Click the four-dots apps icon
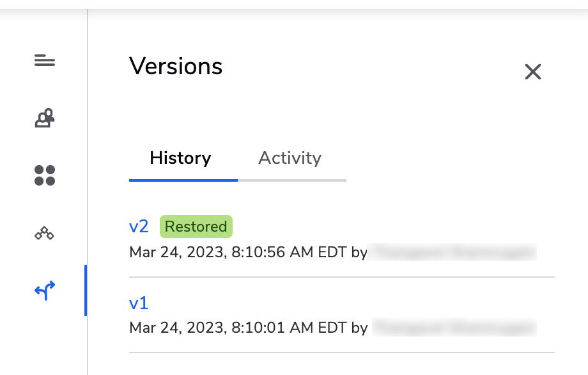 45,175
